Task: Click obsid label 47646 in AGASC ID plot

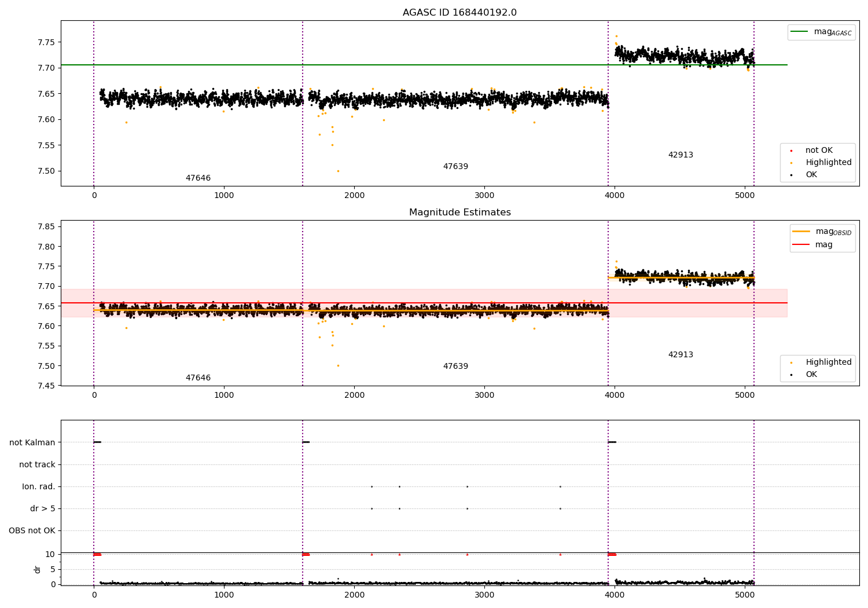Action: [x=198, y=178]
